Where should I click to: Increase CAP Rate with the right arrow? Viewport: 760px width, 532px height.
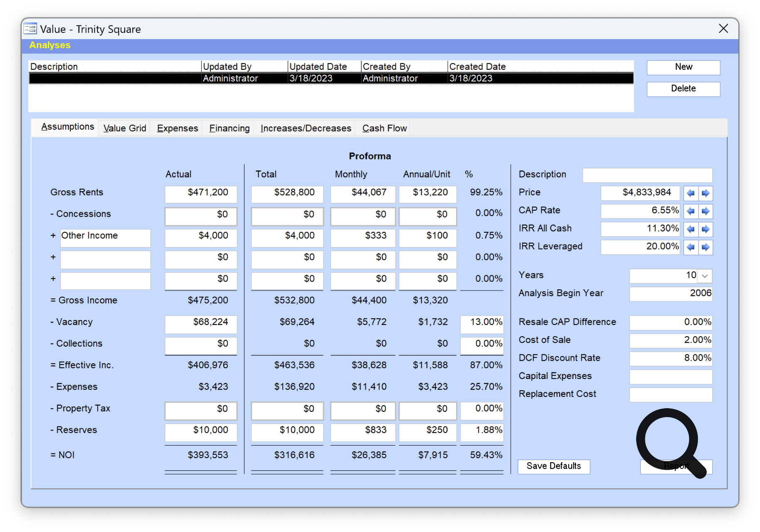706,211
